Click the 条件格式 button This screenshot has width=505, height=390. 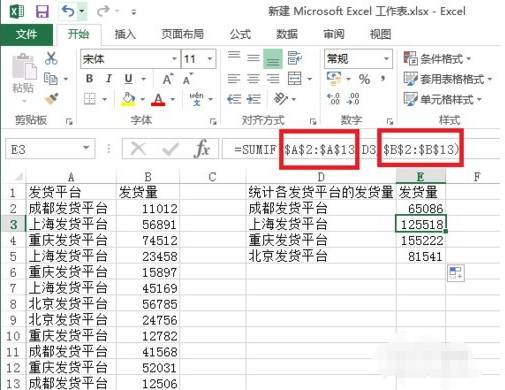tap(437, 59)
